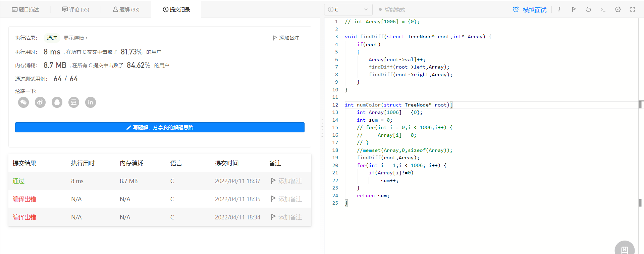Screen dimensions: 644x254
Task: Share result via the QQ penguin icon
Action: tap(57, 102)
